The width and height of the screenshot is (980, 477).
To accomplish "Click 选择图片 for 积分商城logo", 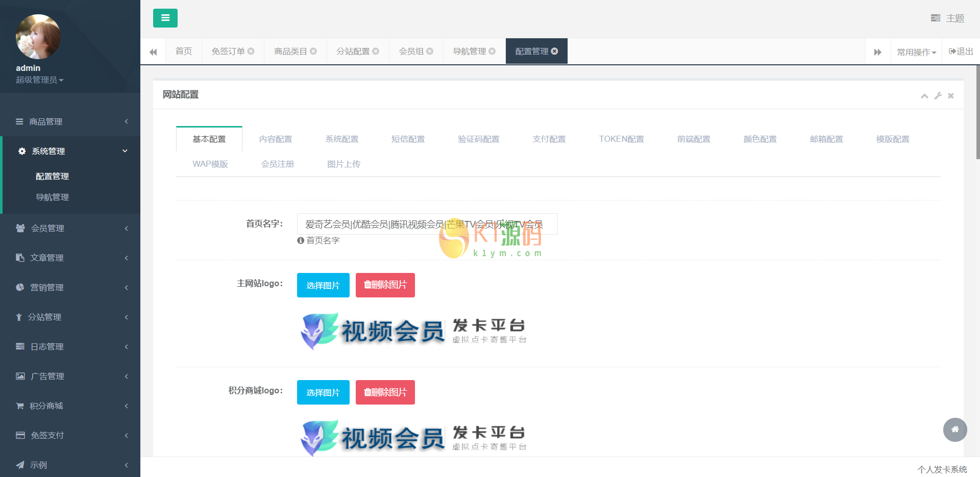I will [323, 392].
